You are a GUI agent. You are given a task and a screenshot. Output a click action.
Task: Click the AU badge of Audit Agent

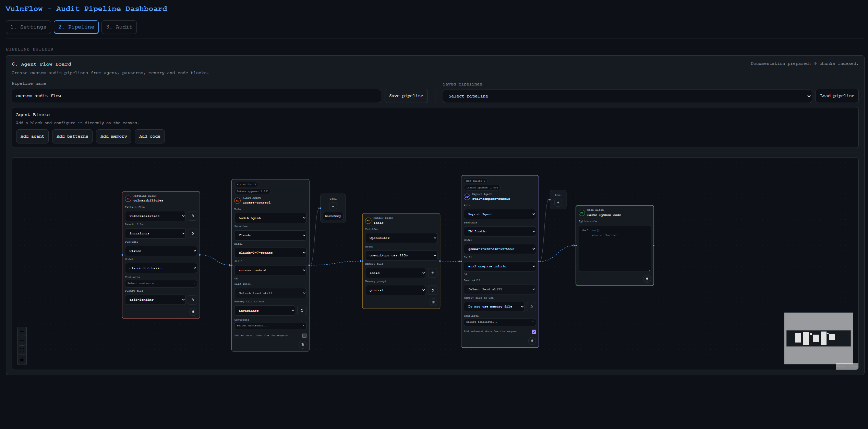click(x=237, y=200)
